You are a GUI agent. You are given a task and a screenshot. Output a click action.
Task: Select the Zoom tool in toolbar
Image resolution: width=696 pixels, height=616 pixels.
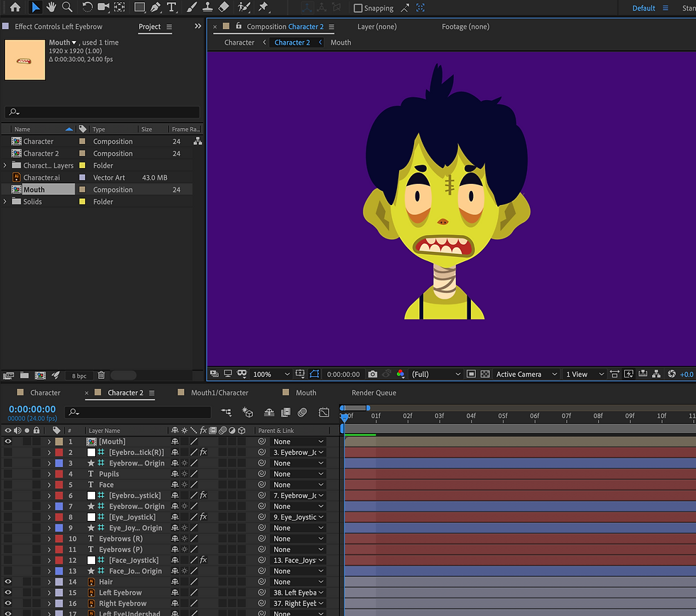tap(67, 7)
